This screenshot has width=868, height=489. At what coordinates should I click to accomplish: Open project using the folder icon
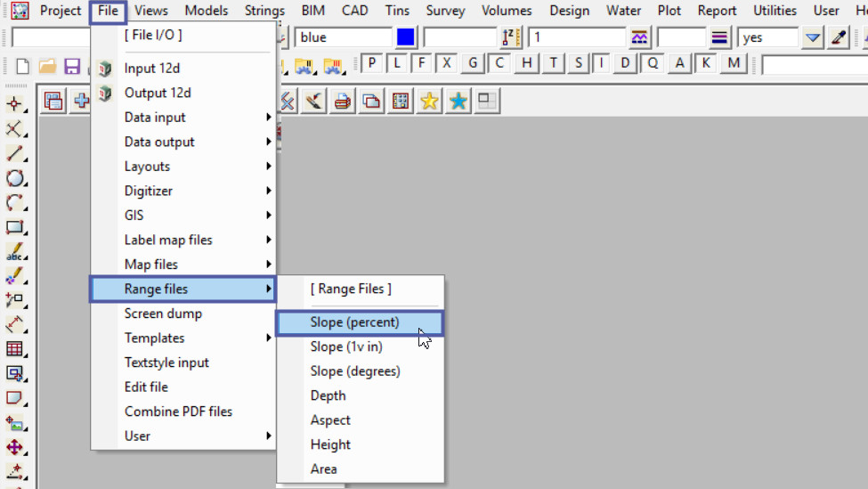pos(47,67)
